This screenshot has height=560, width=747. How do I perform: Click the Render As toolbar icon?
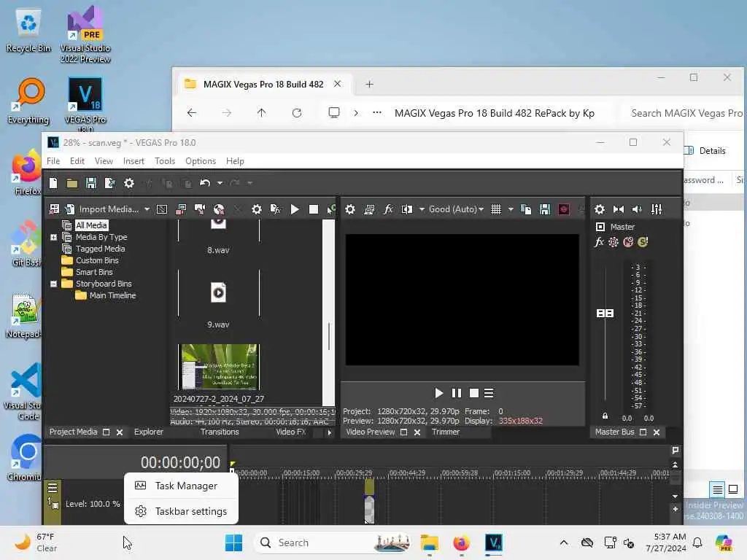(x=110, y=183)
